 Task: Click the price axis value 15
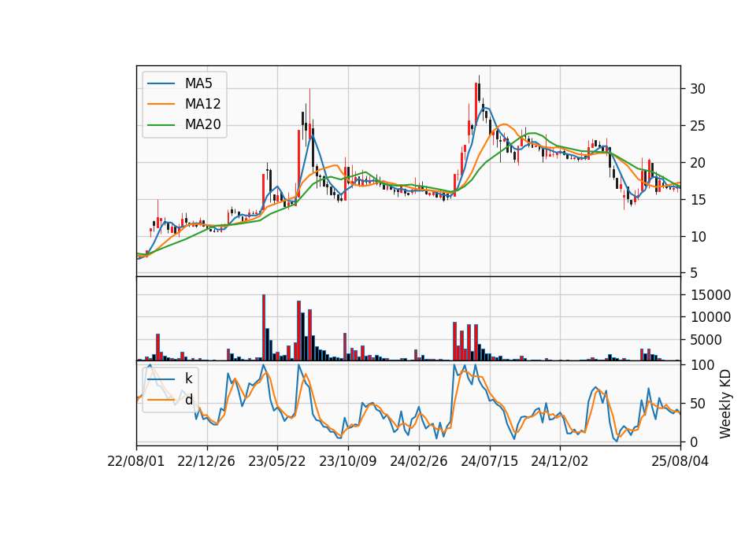tap(698, 199)
